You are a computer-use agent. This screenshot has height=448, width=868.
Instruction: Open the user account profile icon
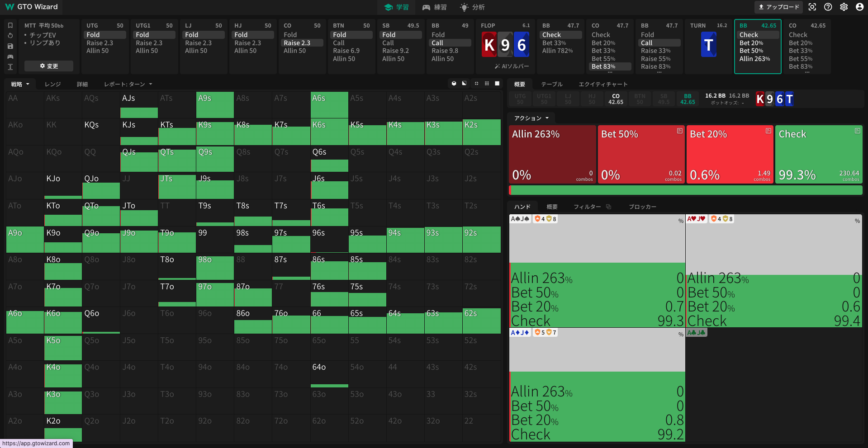860,7
